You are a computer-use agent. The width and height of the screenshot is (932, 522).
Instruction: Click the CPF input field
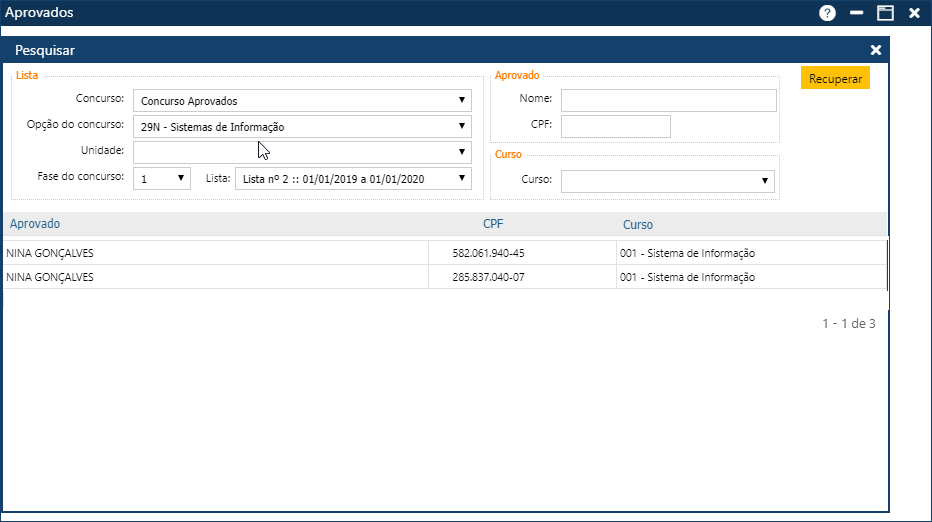click(615, 126)
